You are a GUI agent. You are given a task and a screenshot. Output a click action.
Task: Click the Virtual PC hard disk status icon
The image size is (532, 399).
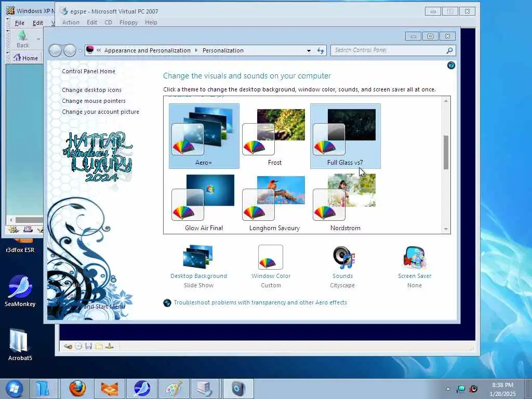point(68,347)
